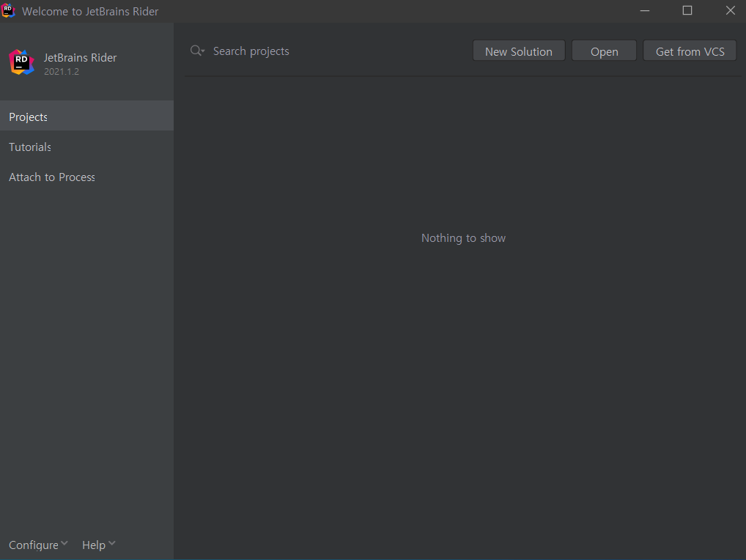
Task: Open Attach to Process tab
Action: [x=86, y=177]
